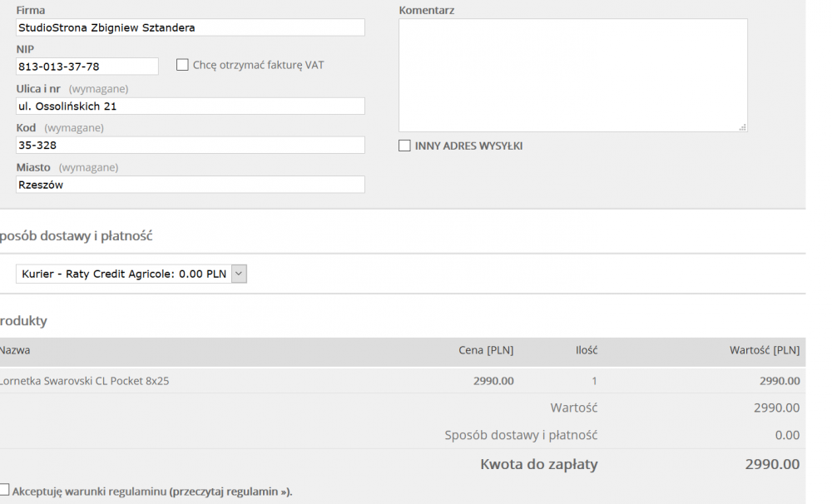Click product name 'Lornetka Swarovski CL Pocket 8x25'
This screenshot has width=832, height=504.
[84, 381]
